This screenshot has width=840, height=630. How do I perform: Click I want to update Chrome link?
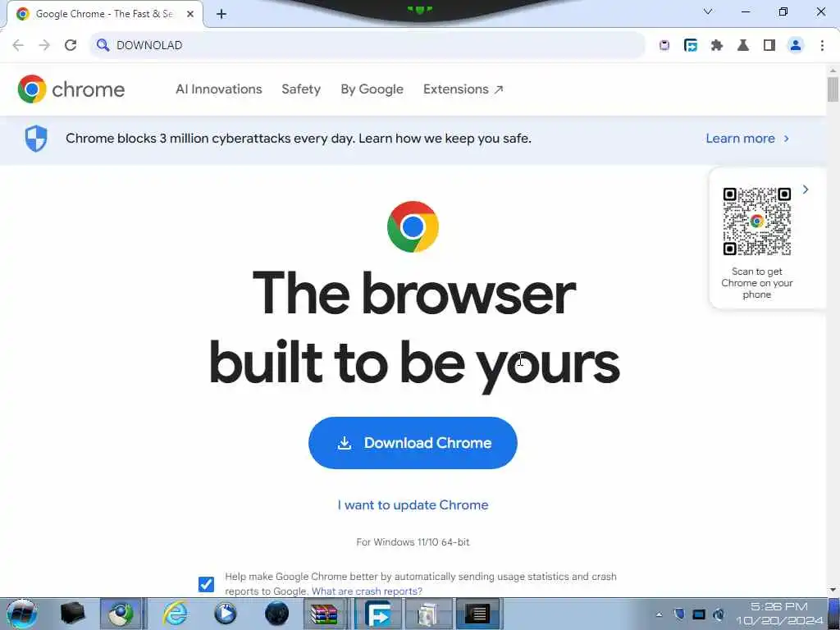tap(413, 505)
